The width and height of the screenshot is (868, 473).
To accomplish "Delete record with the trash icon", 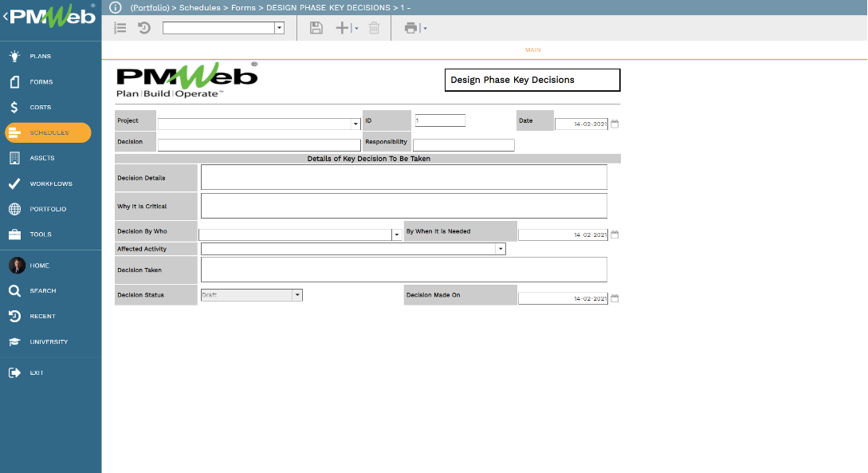I will pos(374,28).
